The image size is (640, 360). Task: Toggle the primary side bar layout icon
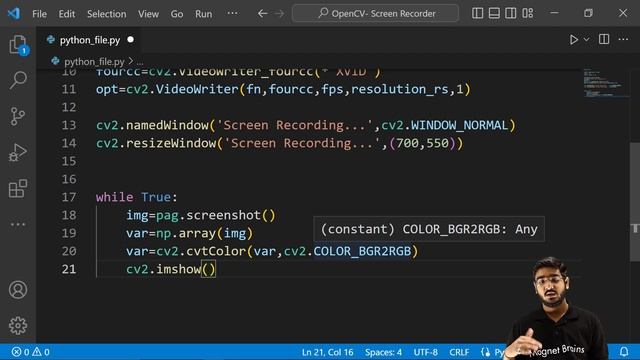(477, 13)
